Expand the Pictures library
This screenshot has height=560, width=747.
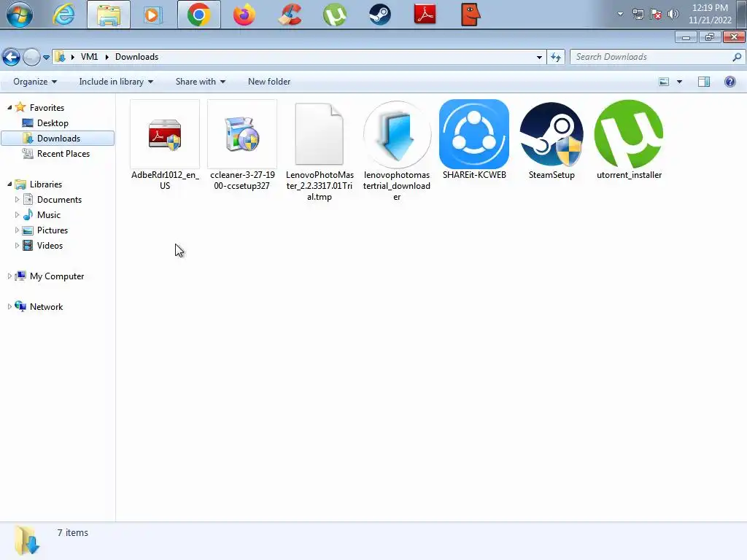[x=18, y=230]
